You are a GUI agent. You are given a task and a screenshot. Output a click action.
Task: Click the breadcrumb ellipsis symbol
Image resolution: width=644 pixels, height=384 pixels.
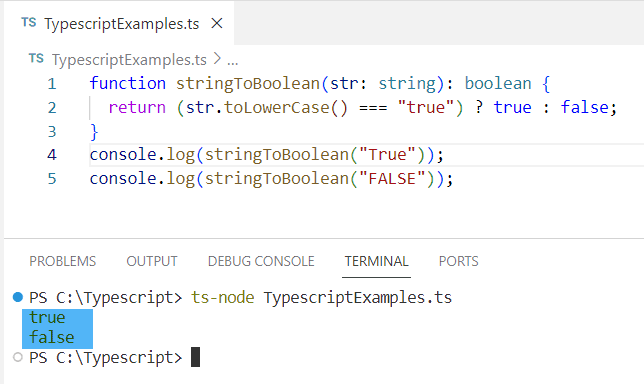click(232, 62)
